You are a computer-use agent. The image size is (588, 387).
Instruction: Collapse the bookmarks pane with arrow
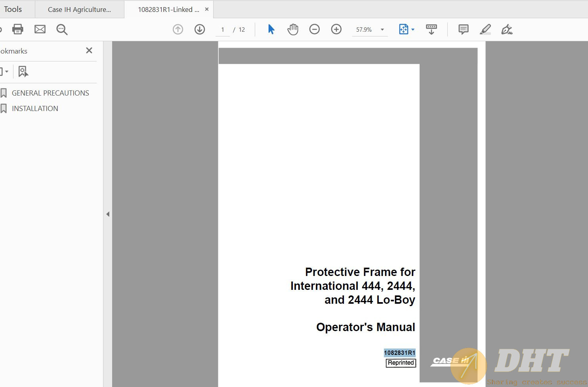(x=108, y=214)
